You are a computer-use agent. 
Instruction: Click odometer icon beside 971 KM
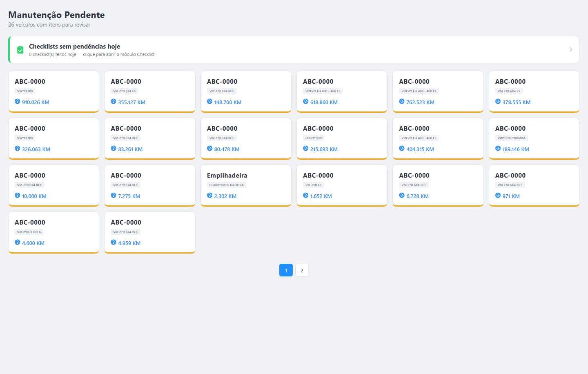tap(498, 195)
